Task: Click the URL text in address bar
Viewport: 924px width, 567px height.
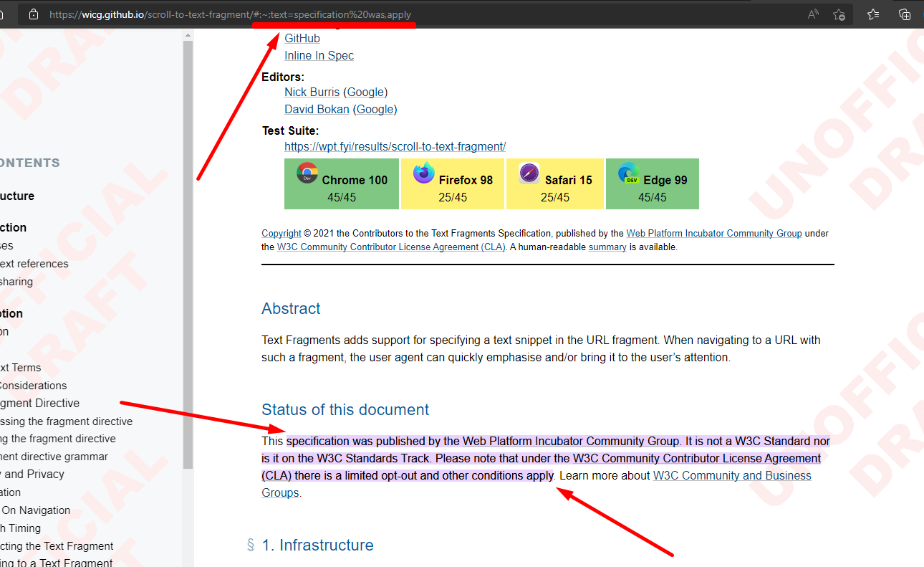Action: (x=229, y=14)
